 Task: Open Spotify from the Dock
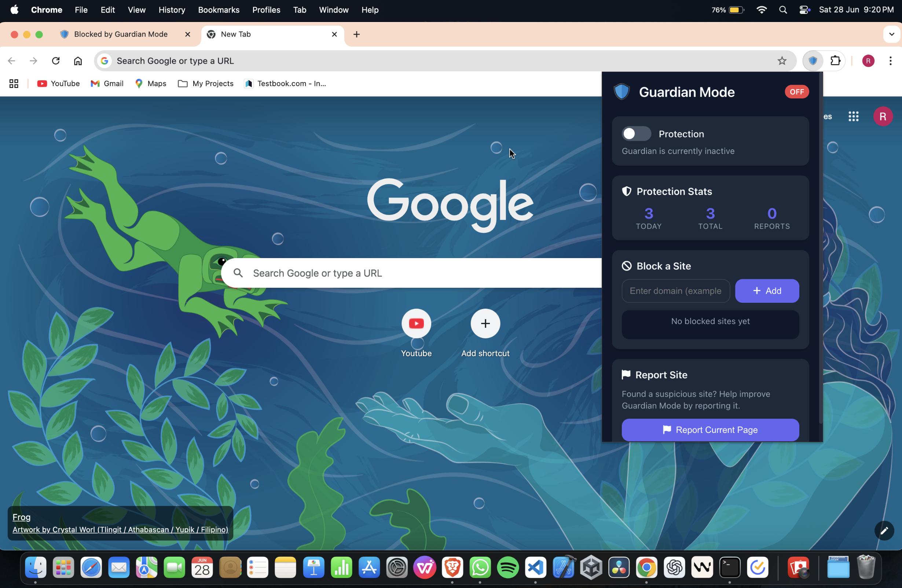[507, 567]
